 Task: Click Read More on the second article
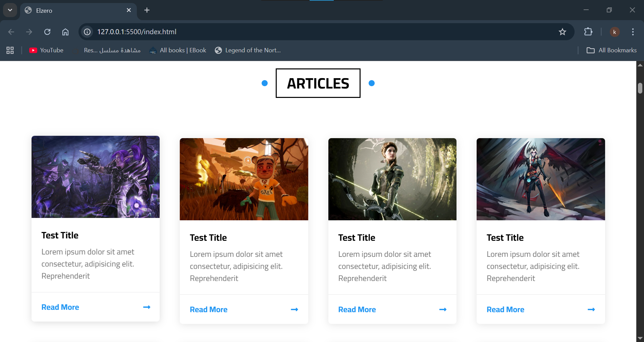(x=208, y=309)
